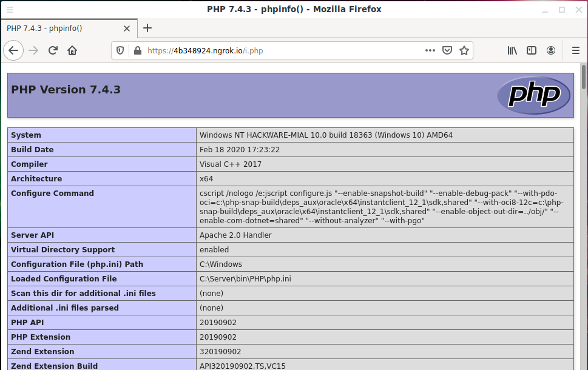Click the 'Feb 18 2020 17:23:22' value
The image size is (588, 370).
[240, 150]
